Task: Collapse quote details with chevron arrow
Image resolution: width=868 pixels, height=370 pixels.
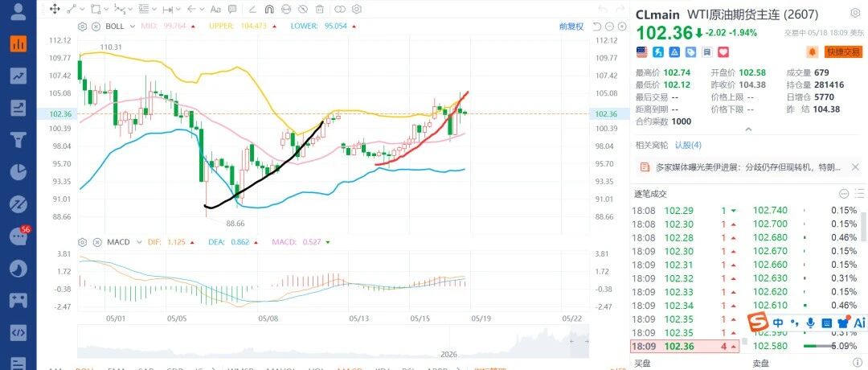Action: (748, 129)
